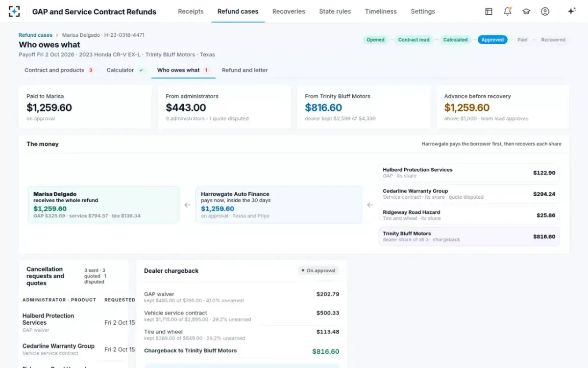Click the GAP waiver chargeback line
This screenshot has width=588, height=368.
pos(242,297)
